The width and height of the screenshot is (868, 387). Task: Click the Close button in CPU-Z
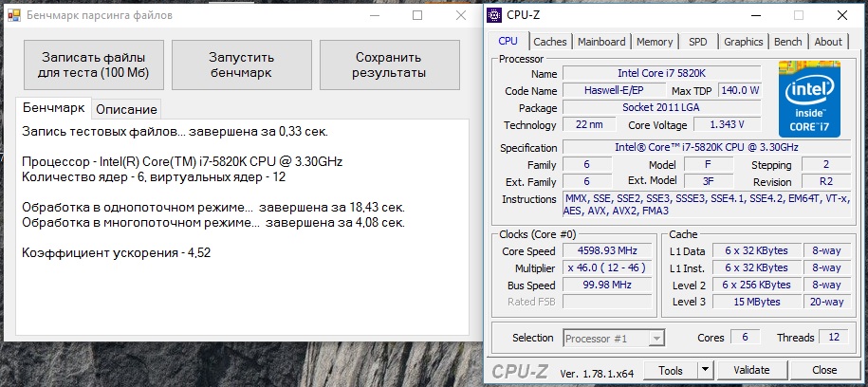pos(824,370)
